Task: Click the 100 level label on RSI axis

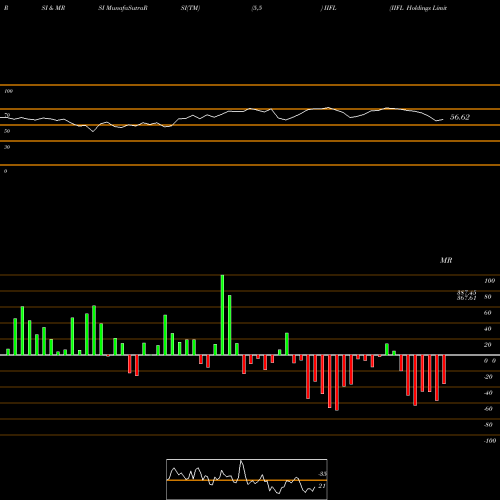Action: 8,91
